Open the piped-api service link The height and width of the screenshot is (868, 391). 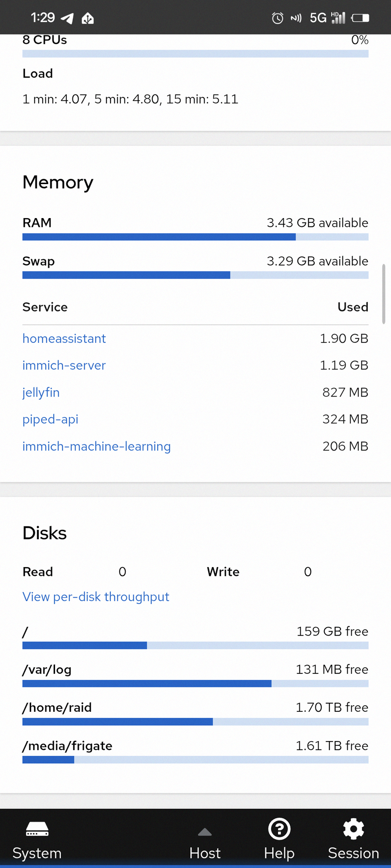pos(50,420)
